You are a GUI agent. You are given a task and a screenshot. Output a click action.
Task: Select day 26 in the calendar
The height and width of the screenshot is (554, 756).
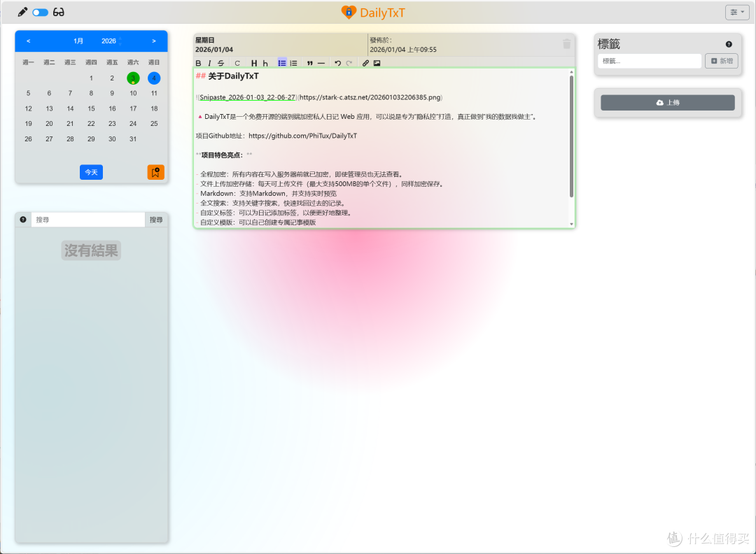[29, 138]
